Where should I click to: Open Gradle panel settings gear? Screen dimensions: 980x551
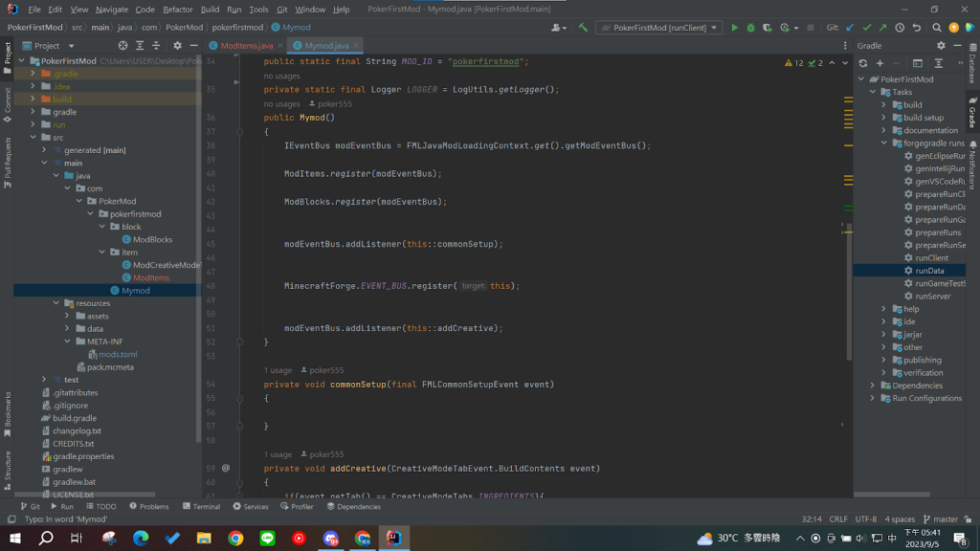click(x=941, y=46)
